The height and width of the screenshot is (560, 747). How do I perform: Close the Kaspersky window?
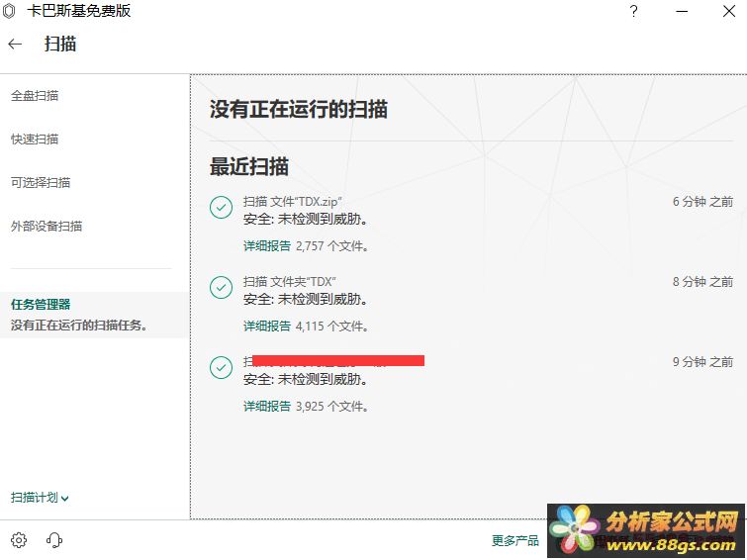[729, 11]
